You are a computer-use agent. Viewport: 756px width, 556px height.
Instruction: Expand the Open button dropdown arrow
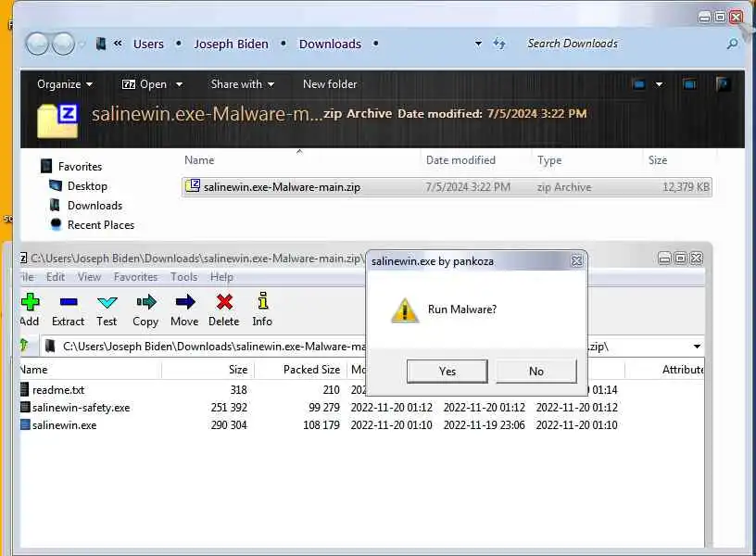pyautogui.click(x=180, y=84)
